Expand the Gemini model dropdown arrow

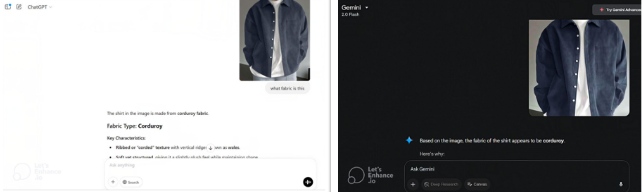click(x=367, y=8)
